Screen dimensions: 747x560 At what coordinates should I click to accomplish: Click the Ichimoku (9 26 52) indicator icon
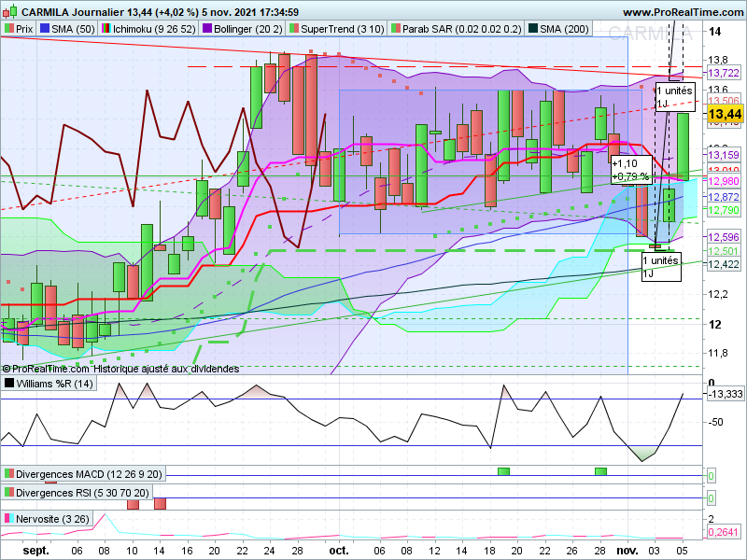(106, 29)
